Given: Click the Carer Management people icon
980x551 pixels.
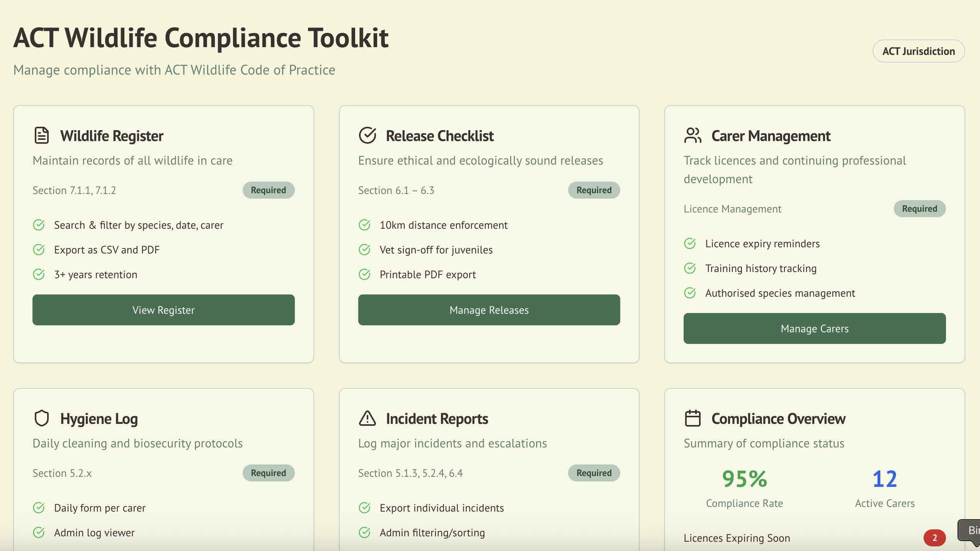Looking at the screenshot, I should click(692, 136).
